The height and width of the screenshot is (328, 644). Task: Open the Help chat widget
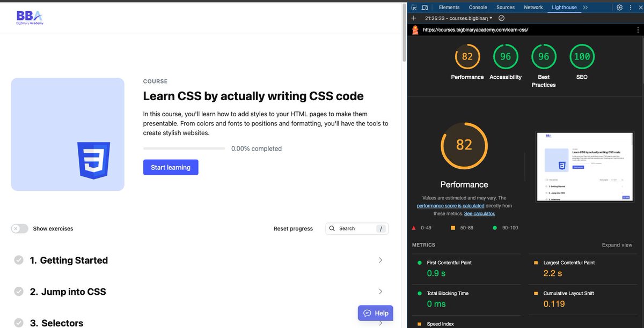375,313
